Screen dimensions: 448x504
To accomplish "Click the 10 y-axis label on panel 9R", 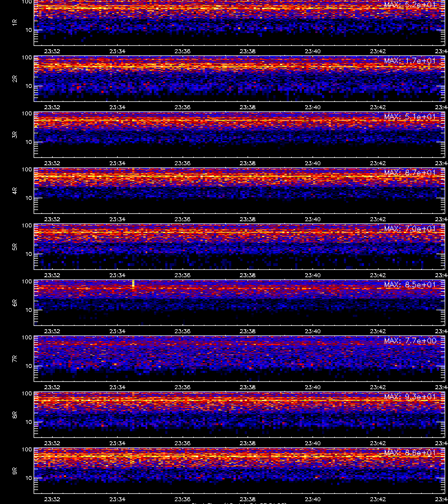I will (x=29, y=478).
